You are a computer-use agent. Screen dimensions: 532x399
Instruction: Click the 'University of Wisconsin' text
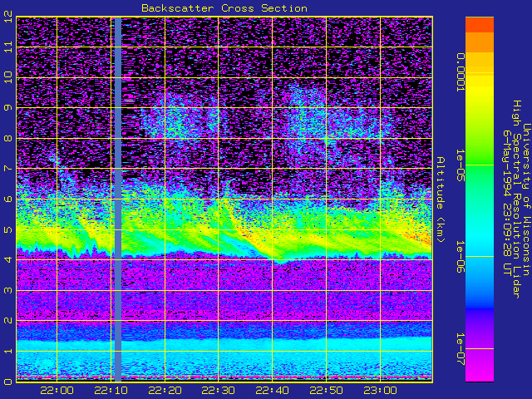coord(526,199)
